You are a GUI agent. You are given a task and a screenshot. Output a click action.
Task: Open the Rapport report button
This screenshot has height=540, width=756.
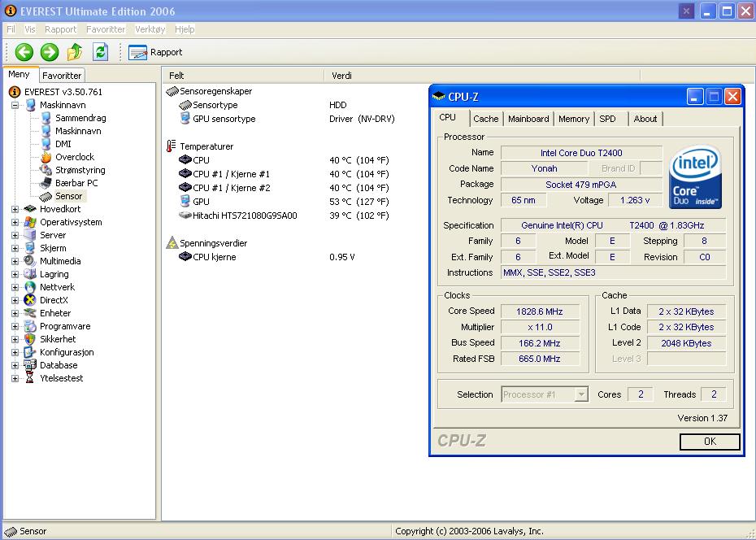(x=155, y=52)
